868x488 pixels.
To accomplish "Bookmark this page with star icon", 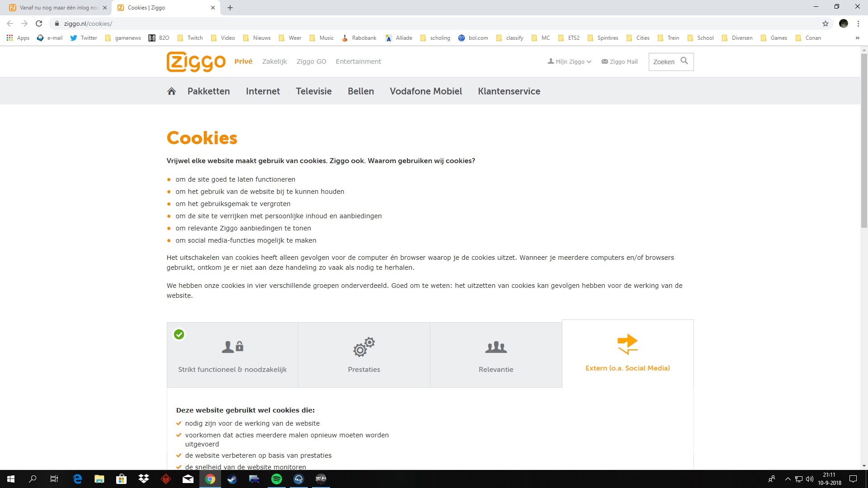I will (826, 23).
